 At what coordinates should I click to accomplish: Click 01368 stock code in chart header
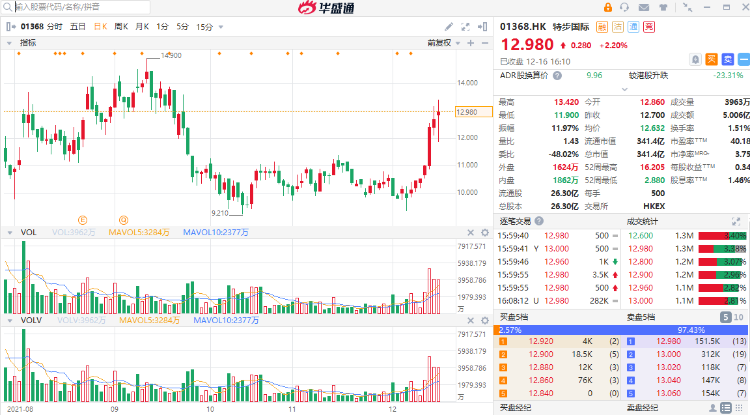point(32,27)
